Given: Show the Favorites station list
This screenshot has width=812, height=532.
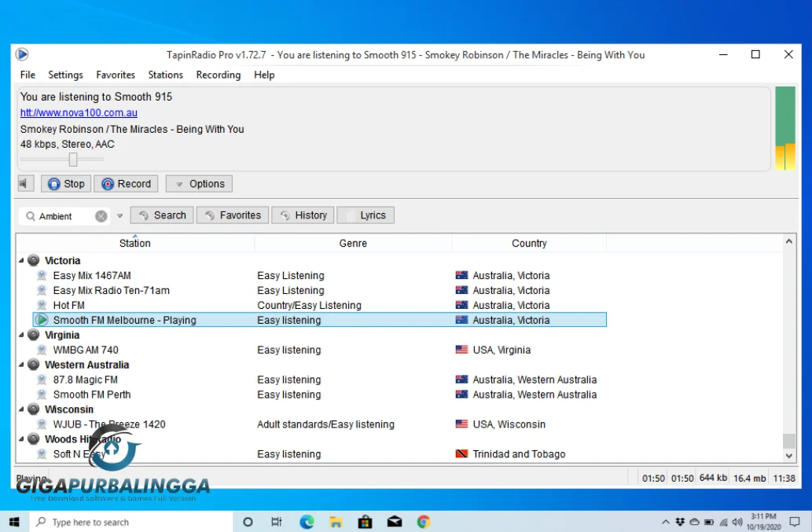Looking at the screenshot, I should [233, 215].
